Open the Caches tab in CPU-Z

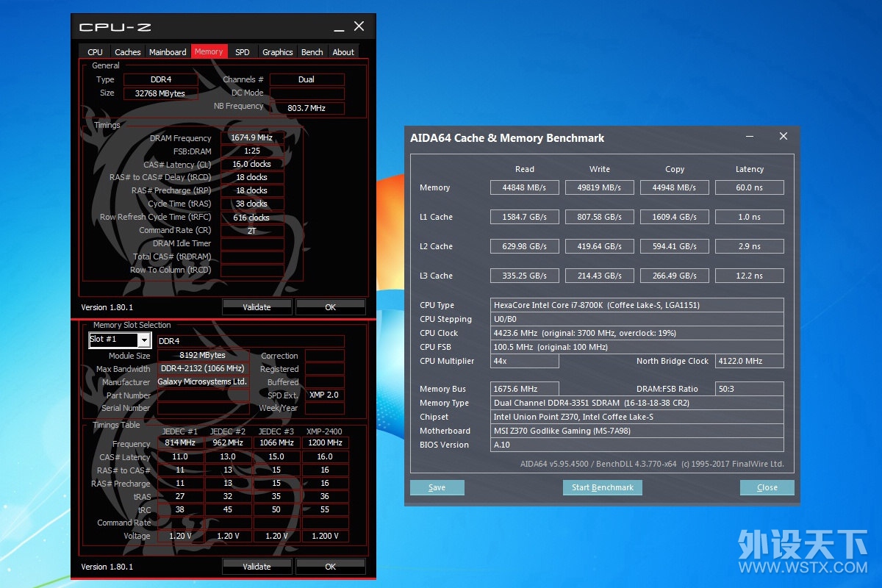pyautogui.click(x=127, y=51)
